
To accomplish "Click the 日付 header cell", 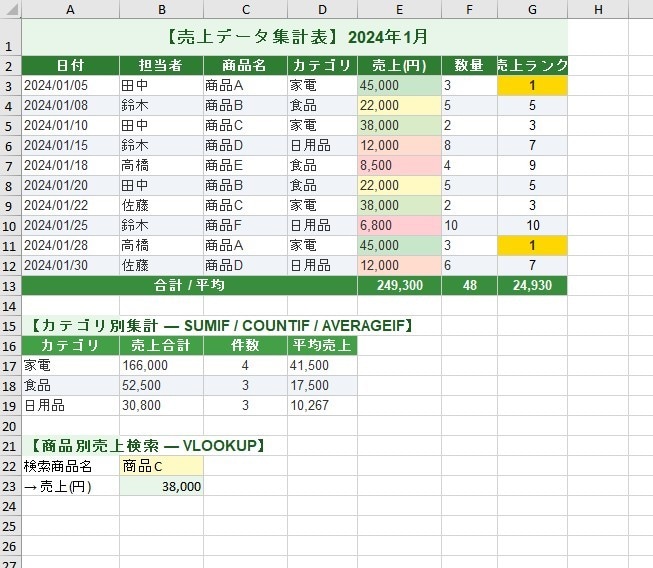I will click(70, 65).
